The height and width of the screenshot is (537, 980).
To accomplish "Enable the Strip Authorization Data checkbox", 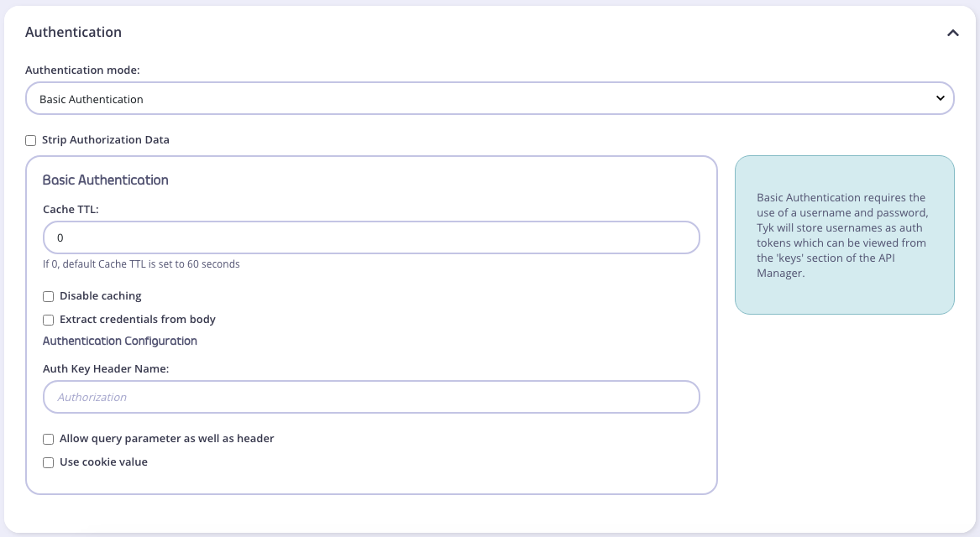I will coord(31,140).
